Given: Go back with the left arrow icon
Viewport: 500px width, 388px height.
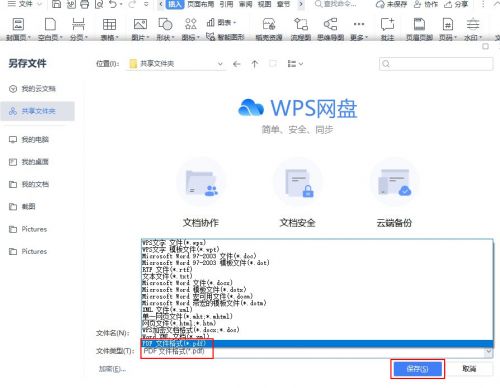Looking at the screenshot, I should pyautogui.click(x=237, y=64).
